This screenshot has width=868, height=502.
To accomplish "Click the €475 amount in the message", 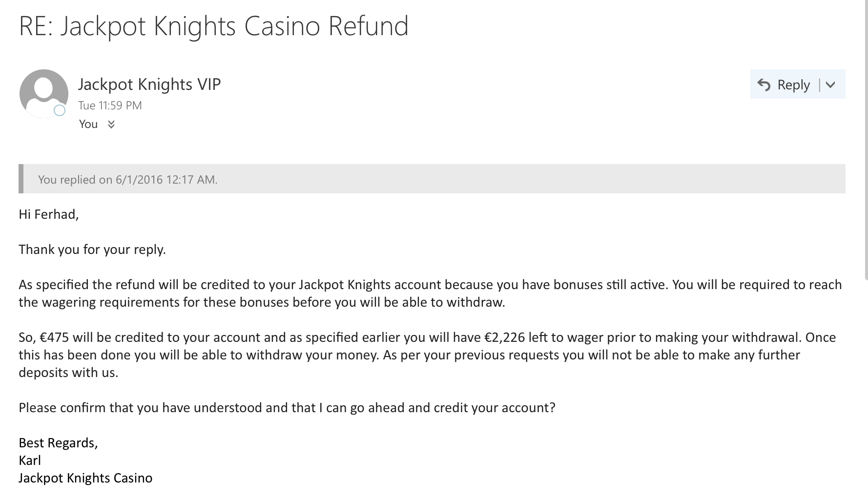I will (54, 337).
